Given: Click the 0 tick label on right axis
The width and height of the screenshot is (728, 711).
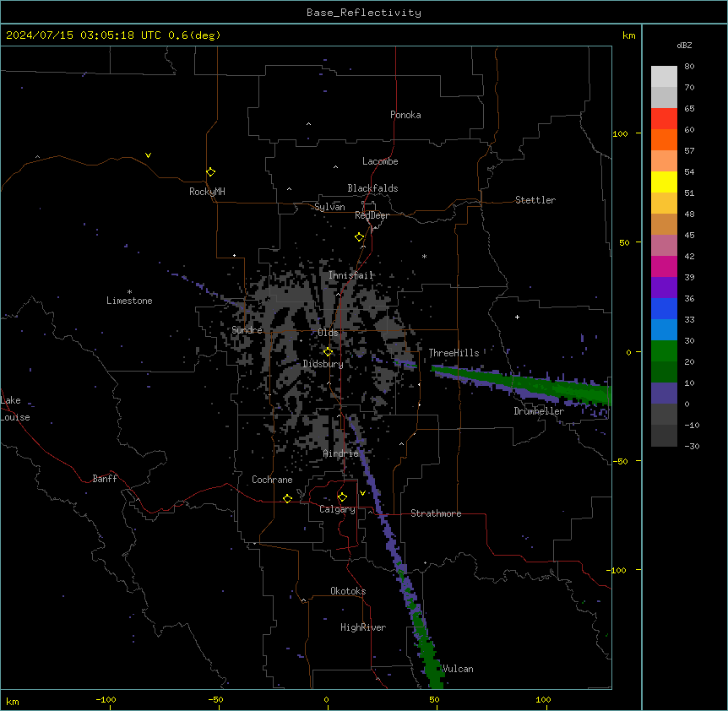Looking at the screenshot, I should click(628, 352).
